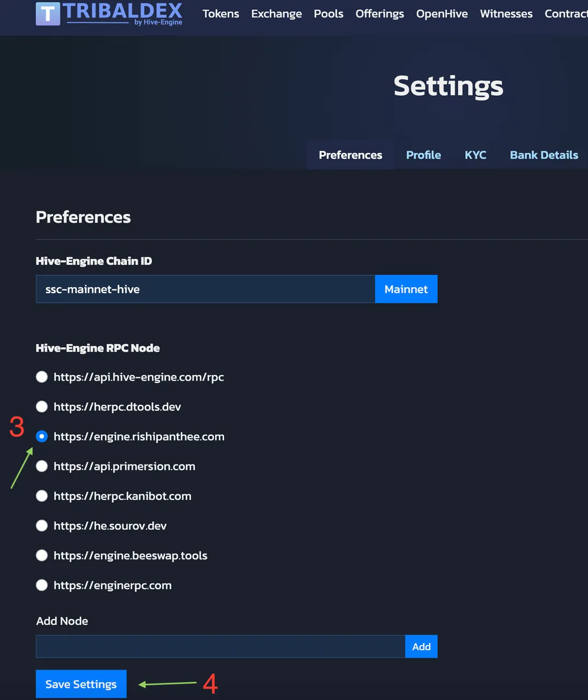Click the Settings page title
588x700 pixels.
449,86
